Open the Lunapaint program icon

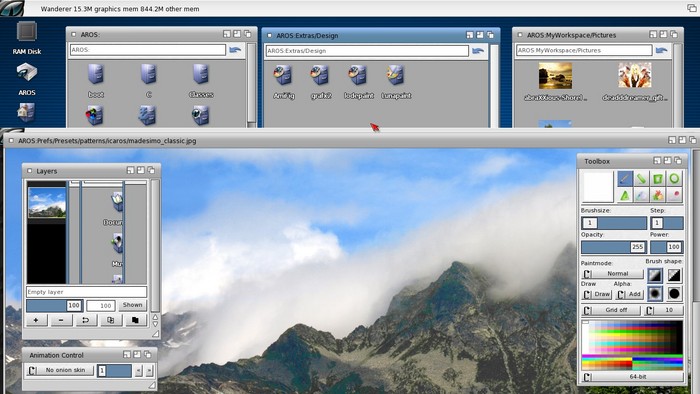[x=396, y=81]
